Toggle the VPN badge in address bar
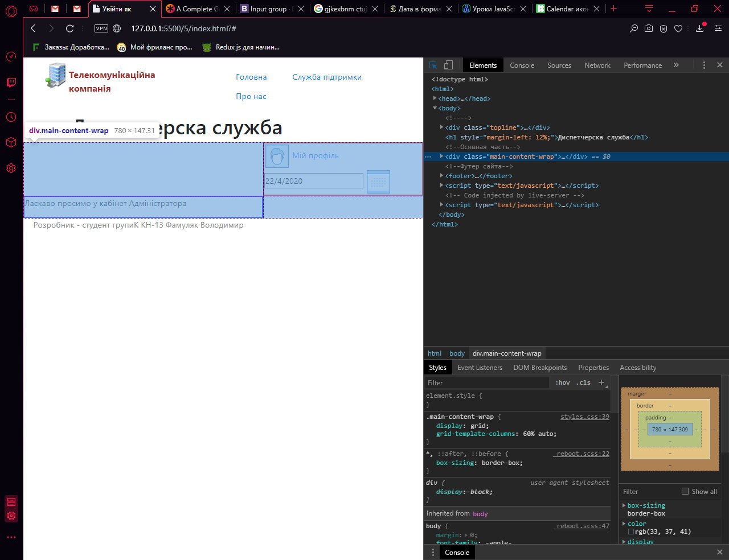 pyautogui.click(x=101, y=28)
